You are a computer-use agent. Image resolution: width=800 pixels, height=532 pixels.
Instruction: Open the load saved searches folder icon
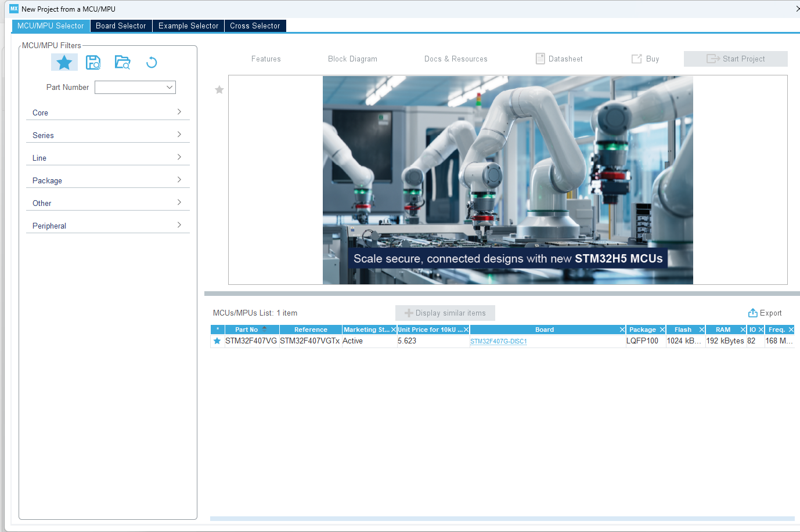coord(122,62)
